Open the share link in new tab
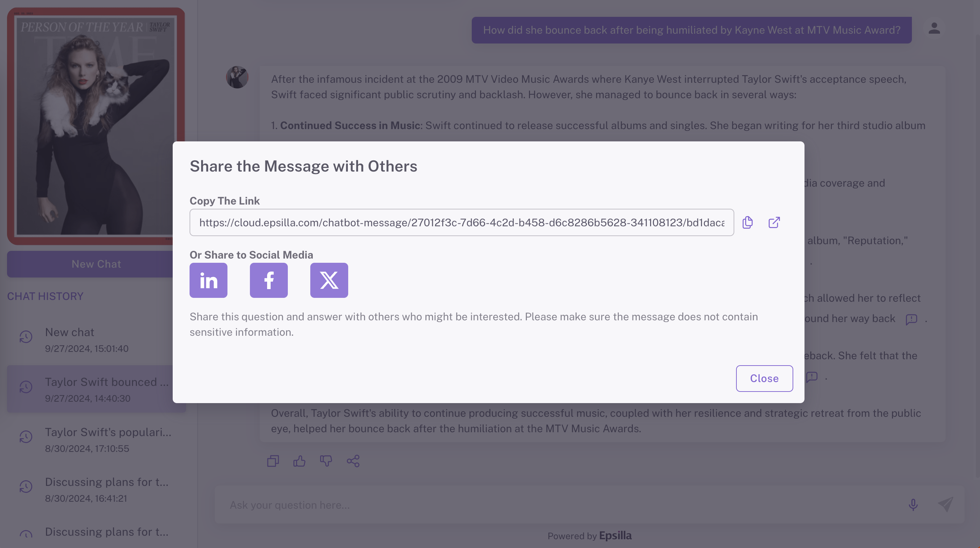This screenshot has height=548, width=980. coord(774,222)
